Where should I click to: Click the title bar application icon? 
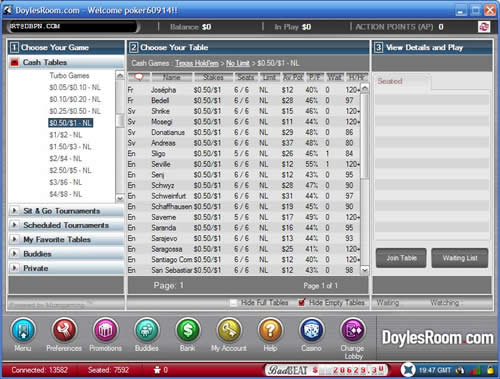coord(7,10)
